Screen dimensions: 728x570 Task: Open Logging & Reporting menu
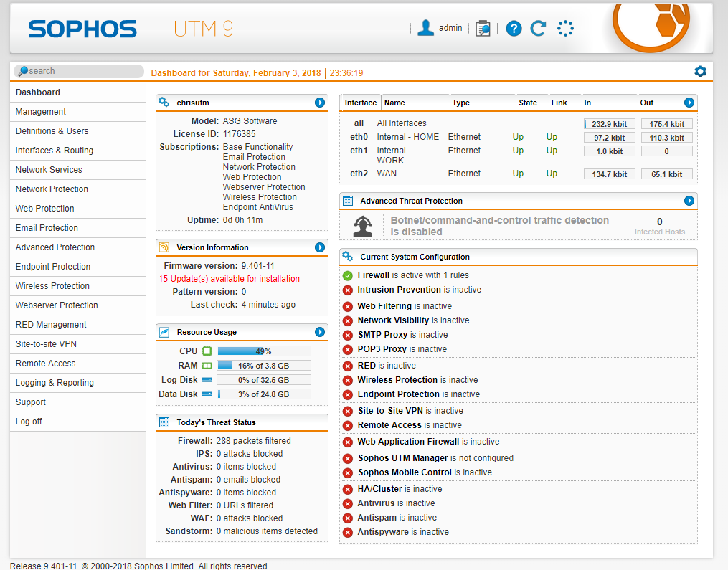77,383
